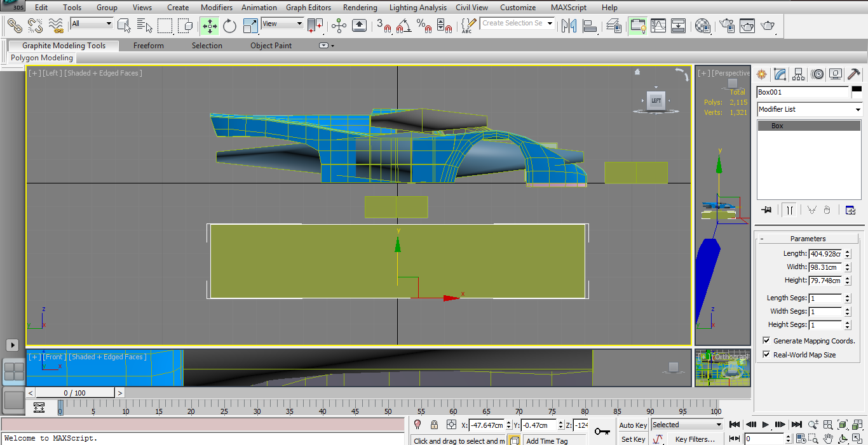Open the Rendering menu
Screen dimensions: 868x445
pos(360,8)
